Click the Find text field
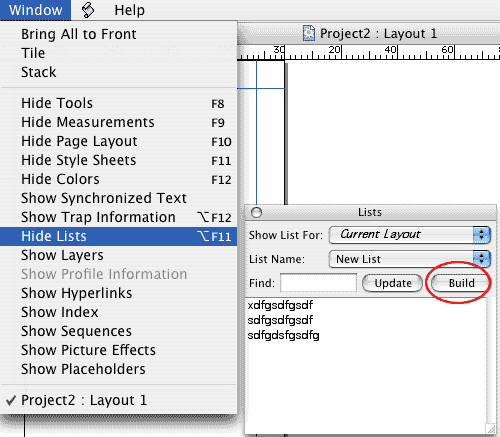 (x=318, y=283)
